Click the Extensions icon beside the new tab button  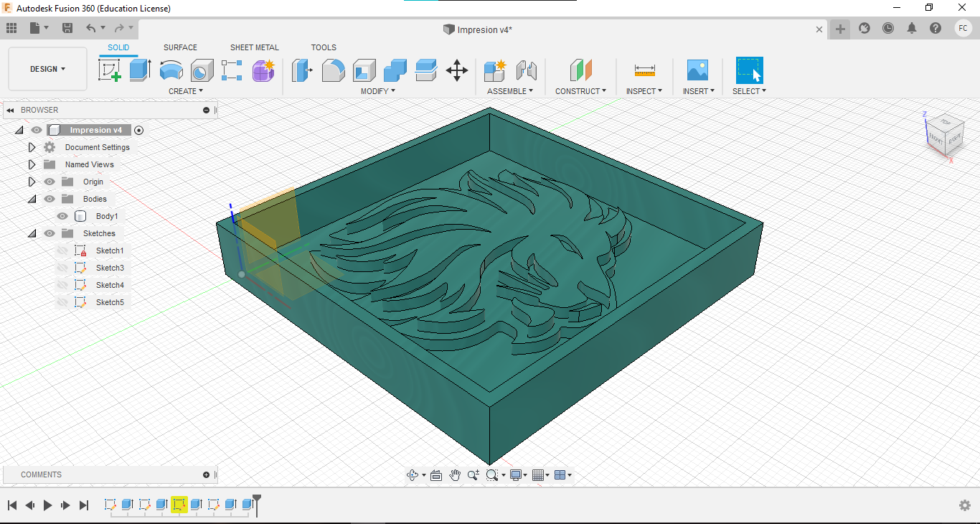[864, 28]
